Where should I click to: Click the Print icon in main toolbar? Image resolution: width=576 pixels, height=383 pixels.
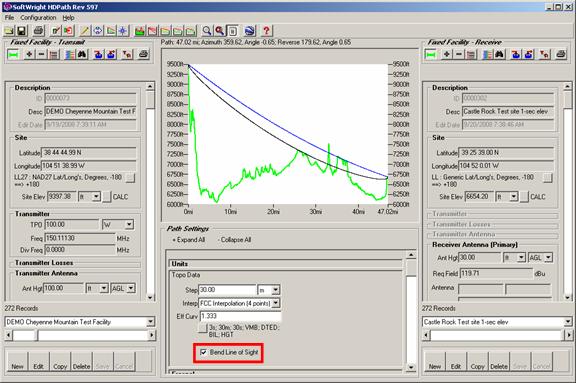coord(39,31)
